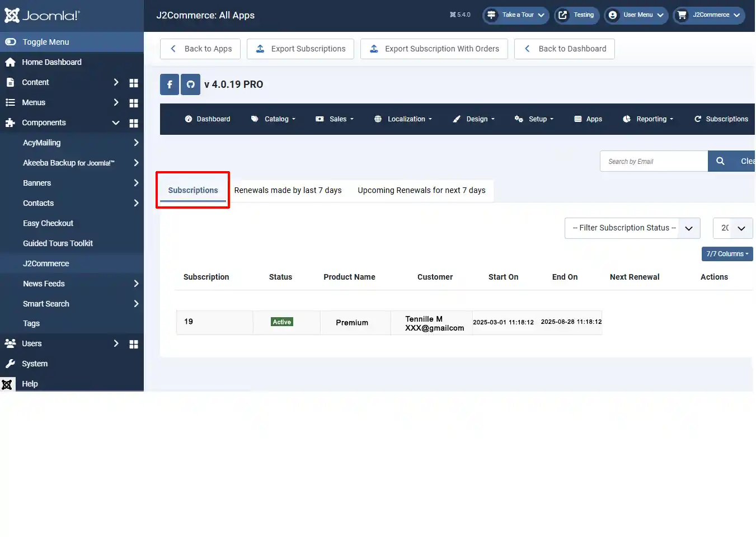Open the 7/7 Columns dropdown
756x537 pixels.
coord(727,254)
